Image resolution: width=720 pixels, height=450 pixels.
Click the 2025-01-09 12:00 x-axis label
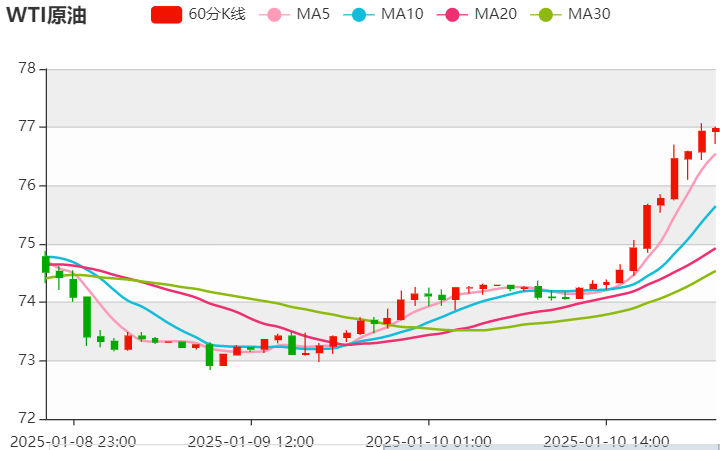[251, 442]
